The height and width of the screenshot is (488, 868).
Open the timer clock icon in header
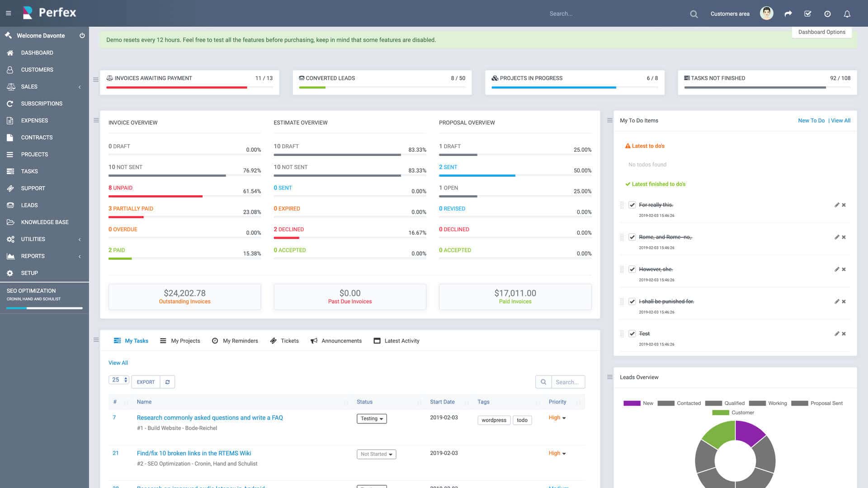pos(827,14)
